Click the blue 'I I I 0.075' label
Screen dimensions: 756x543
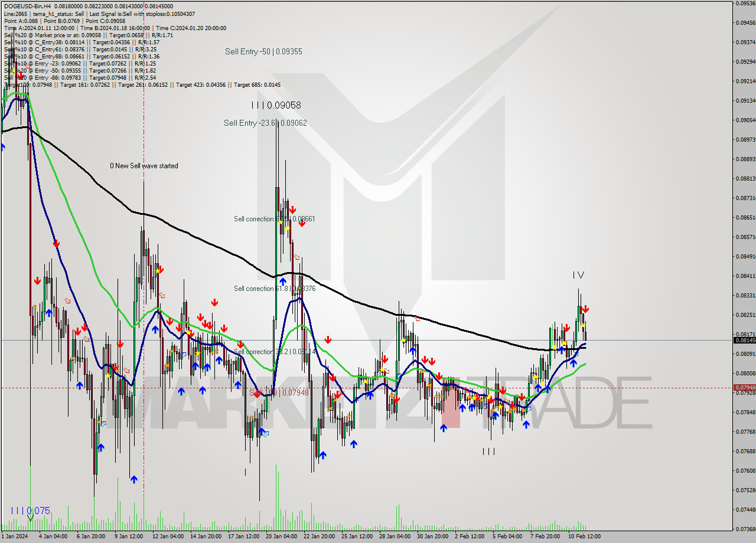pyautogui.click(x=30, y=511)
